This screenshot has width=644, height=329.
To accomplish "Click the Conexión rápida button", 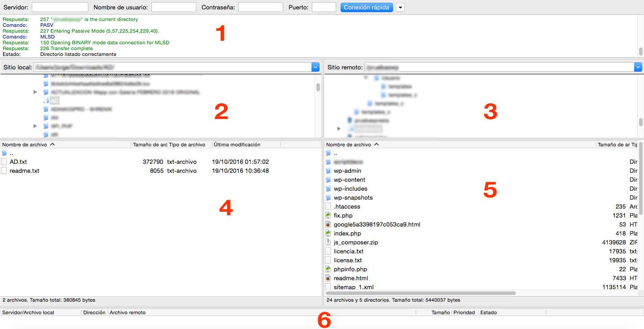I will (367, 8).
